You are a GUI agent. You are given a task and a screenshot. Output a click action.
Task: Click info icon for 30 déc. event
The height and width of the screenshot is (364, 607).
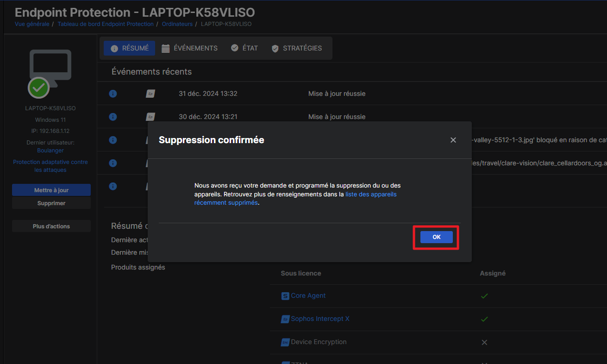pos(113,117)
